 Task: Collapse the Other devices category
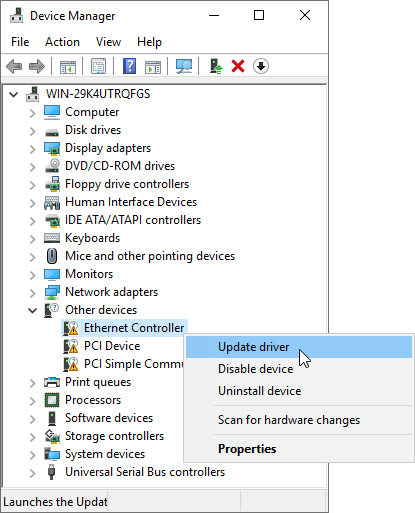click(32, 311)
